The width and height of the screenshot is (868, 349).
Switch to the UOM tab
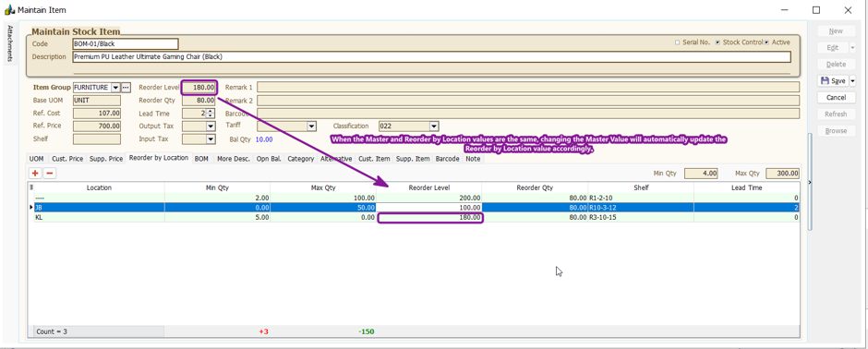[37, 159]
